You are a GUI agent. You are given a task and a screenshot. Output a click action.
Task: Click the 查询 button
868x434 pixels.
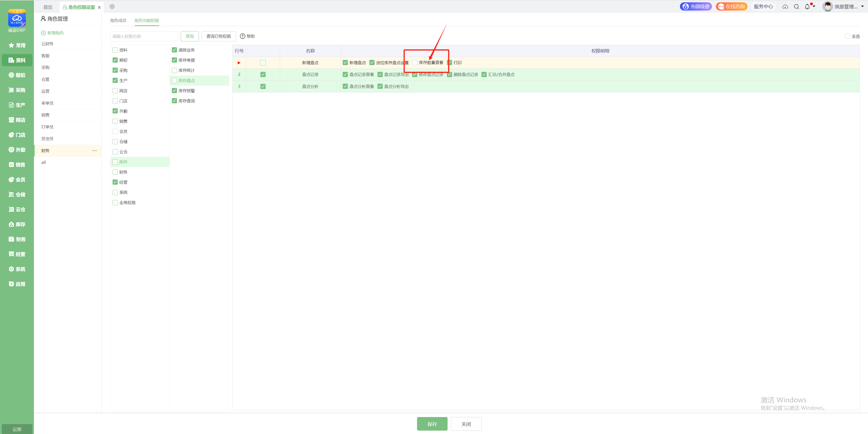[190, 36]
